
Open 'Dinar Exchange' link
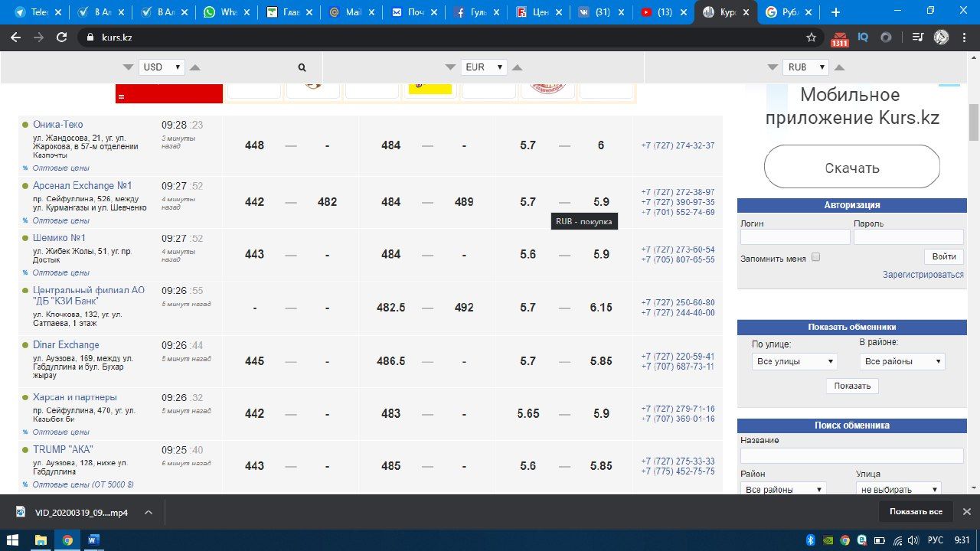click(x=66, y=345)
